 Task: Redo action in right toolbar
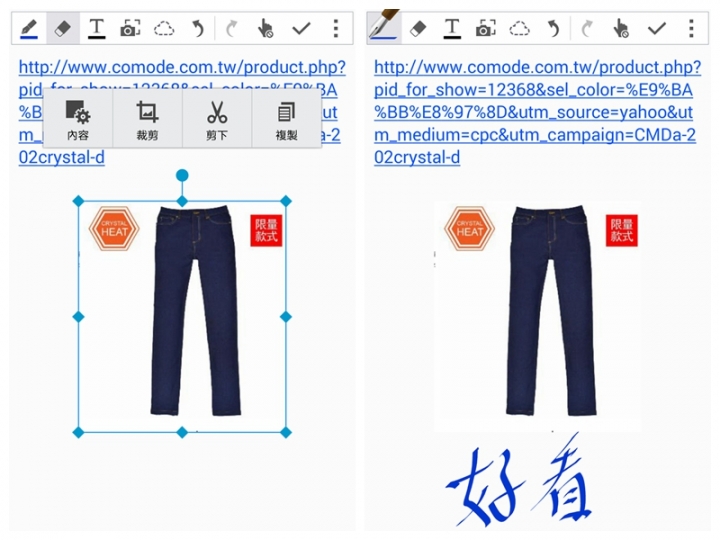(x=587, y=28)
